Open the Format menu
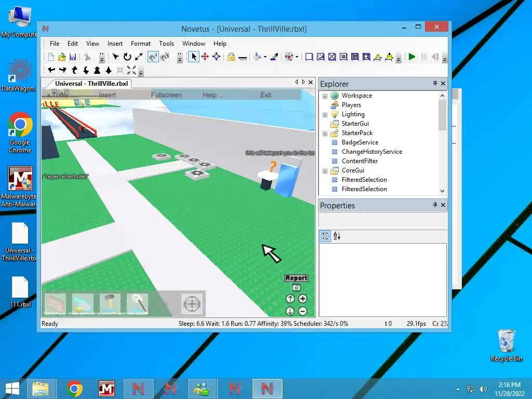The height and width of the screenshot is (399, 532). pyautogui.click(x=141, y=44)
